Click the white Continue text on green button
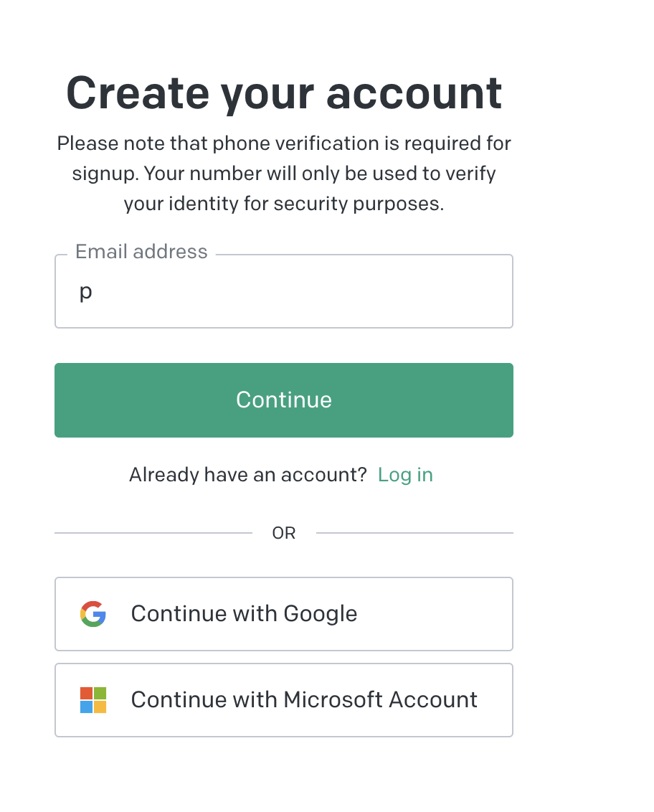654x812 pixels. click(284, 400)
